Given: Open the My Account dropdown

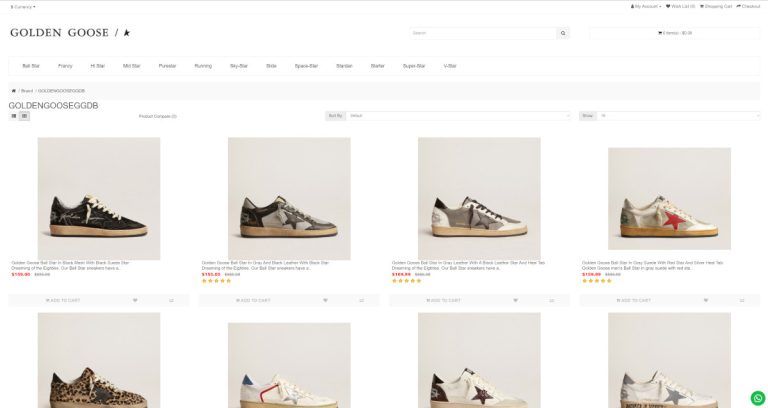Looking at the screenshot, I should pyautogui.click(x=646, y=6).
